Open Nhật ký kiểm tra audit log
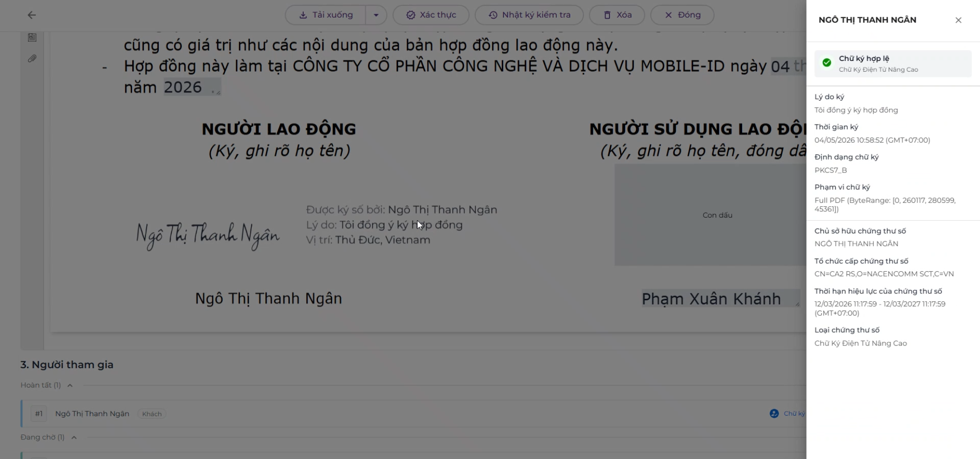 coord(529,15)
